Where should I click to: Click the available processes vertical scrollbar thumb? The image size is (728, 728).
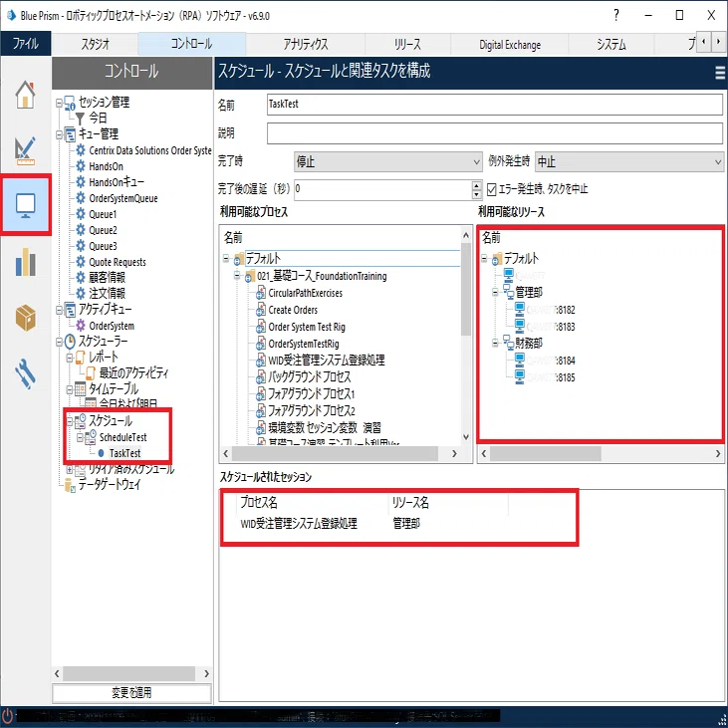(466, 290)
